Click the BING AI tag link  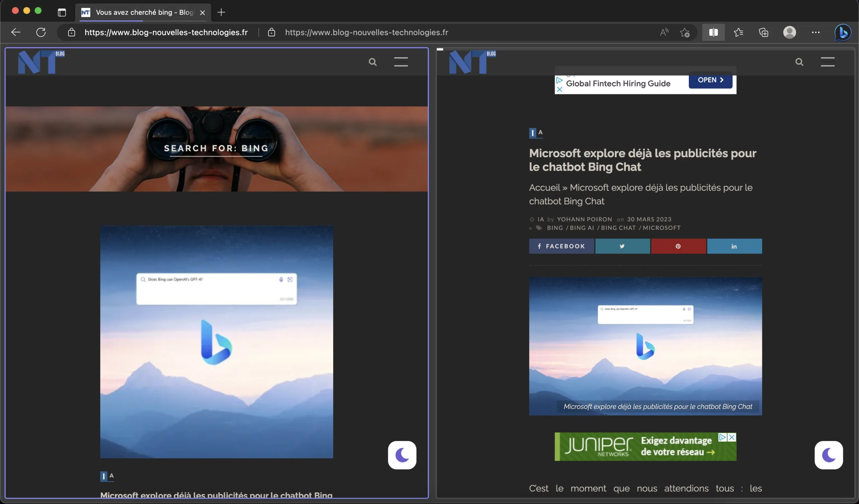click(x=582, y=228)
